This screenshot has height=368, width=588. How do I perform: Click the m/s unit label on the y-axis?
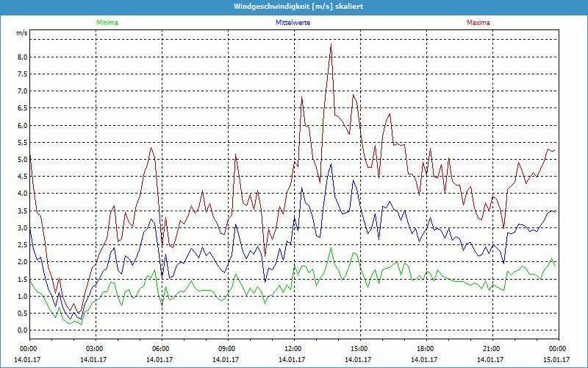pyautogui.click(x=22, y=33)
